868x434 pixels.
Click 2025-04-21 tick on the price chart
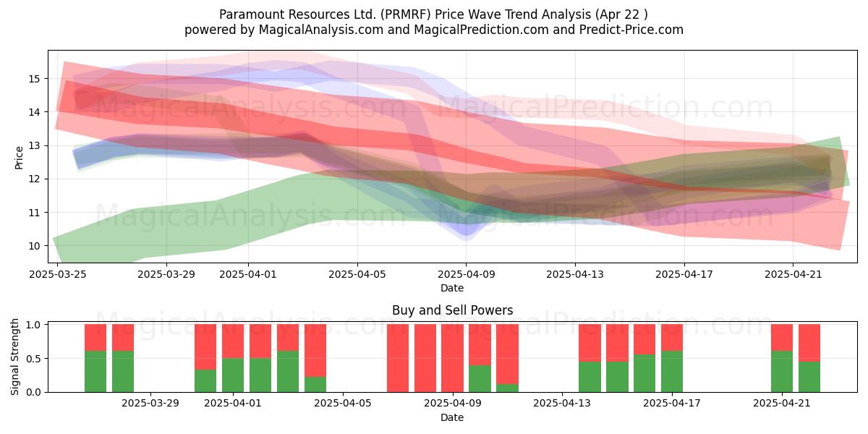793,274
